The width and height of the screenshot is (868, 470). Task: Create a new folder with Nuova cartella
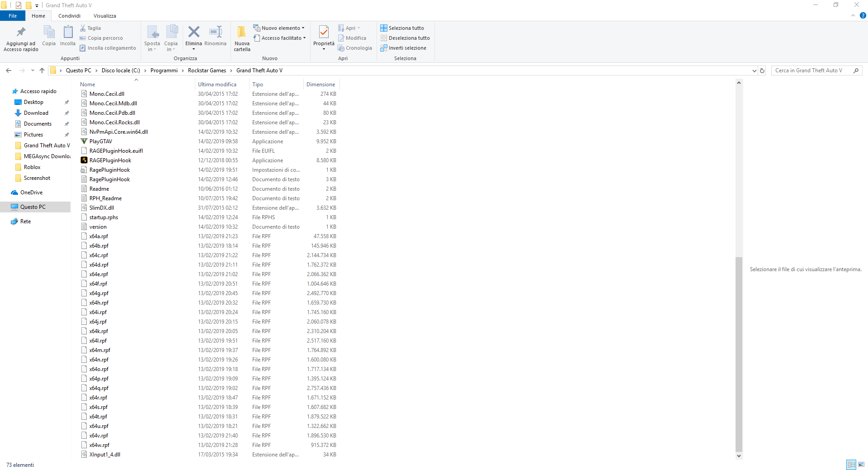click(242, 38)
